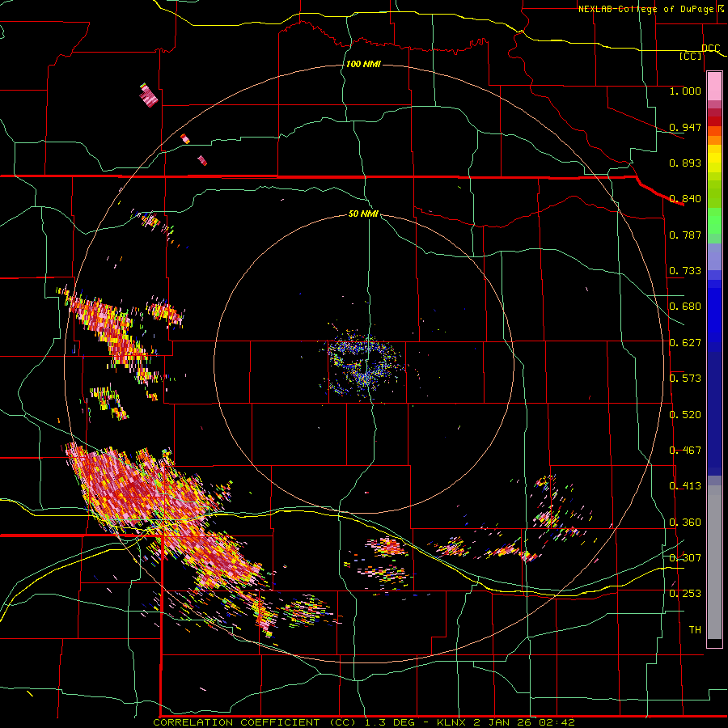Click the 0.893 scale value

pos(685,163)
